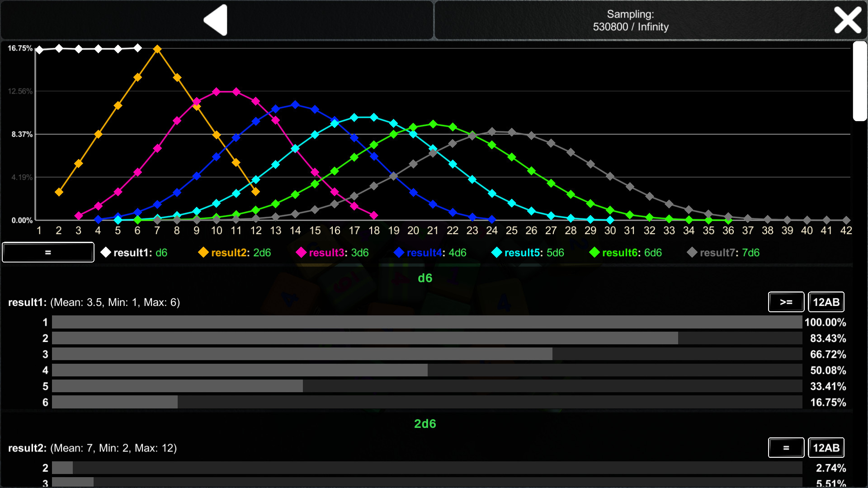Viewport: 868px width, 488px height.
Task: Select the blue result4 4d6 legend diamond
Action: pos(398,253)
